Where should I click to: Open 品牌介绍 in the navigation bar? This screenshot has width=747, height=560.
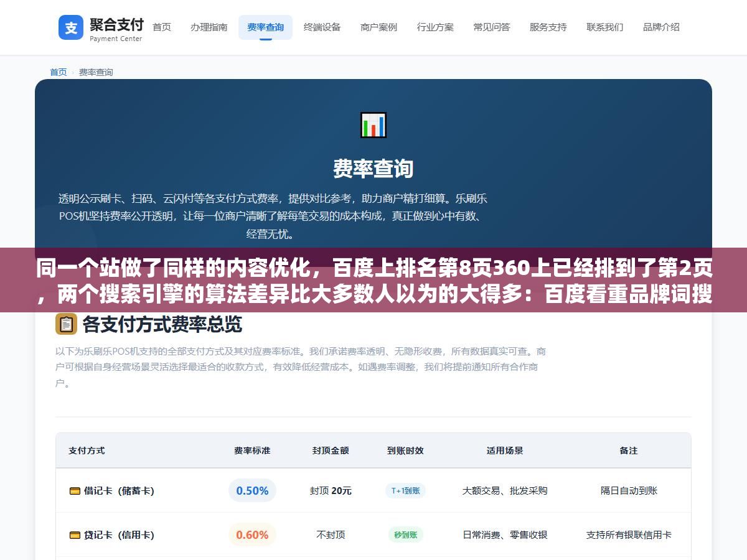[662, 27]
